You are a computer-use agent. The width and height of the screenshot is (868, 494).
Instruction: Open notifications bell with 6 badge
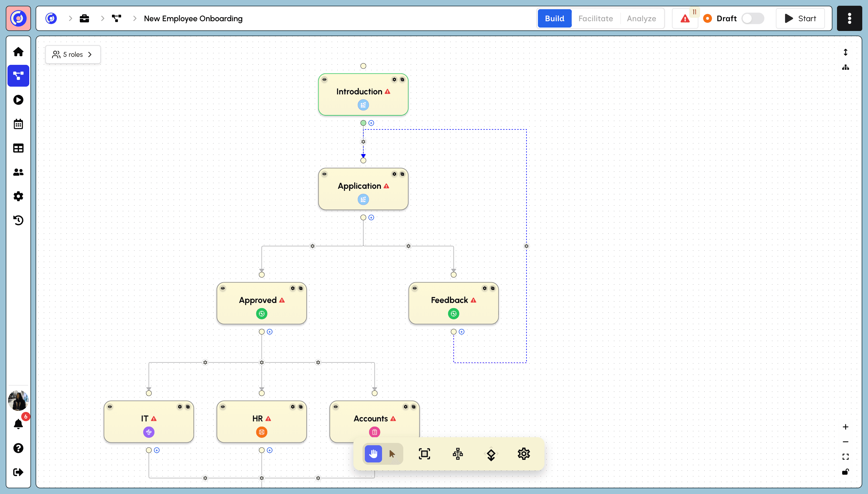pos(18,424)
